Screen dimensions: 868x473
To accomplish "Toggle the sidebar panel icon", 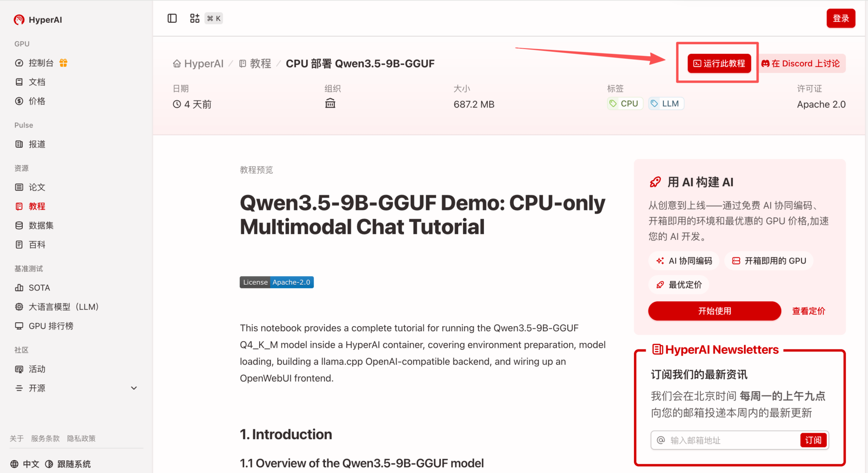I will (172, 18).
